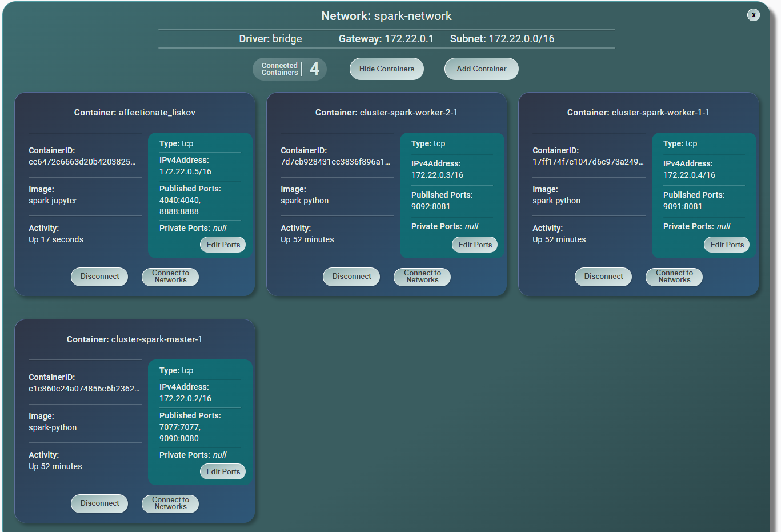Edit ports for cluster-spark-worker-1-1
Viewport: 781px width, 532px height.
point(726,245)
